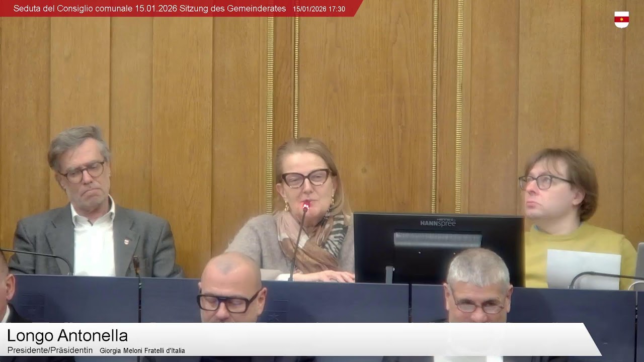Click the timestamp '15/01/2026 17:30'
Viewport: 644px width, 362px height.
[319, 9]
